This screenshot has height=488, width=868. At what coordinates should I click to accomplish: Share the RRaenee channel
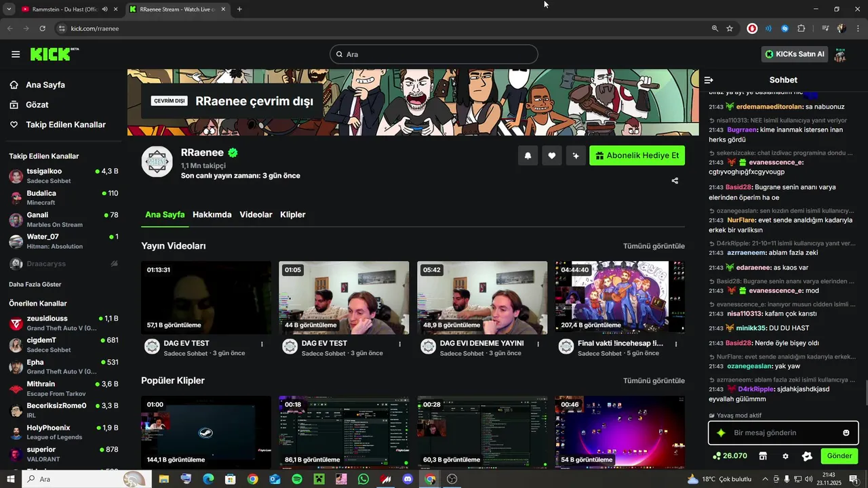675,181
